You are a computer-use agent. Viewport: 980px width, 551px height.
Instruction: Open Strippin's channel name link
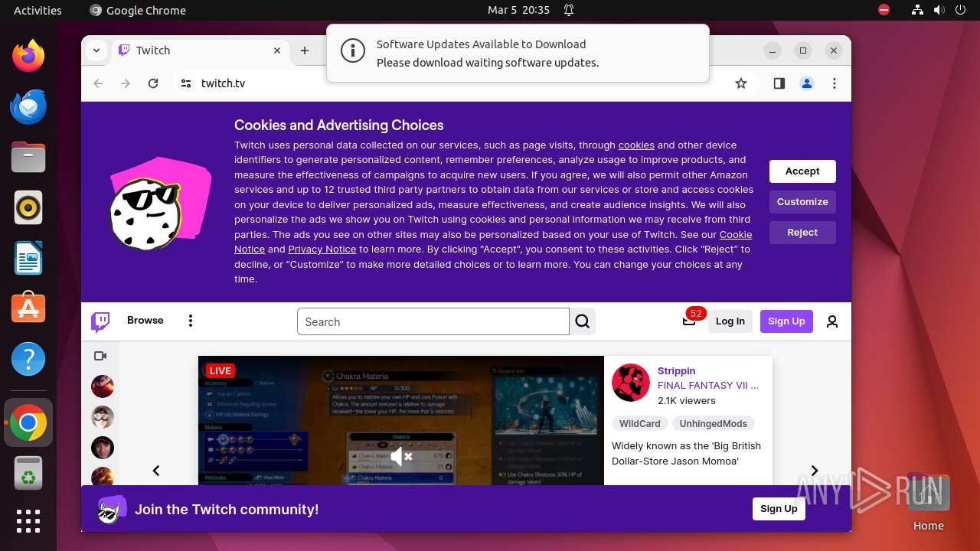[x=677, y=370]
